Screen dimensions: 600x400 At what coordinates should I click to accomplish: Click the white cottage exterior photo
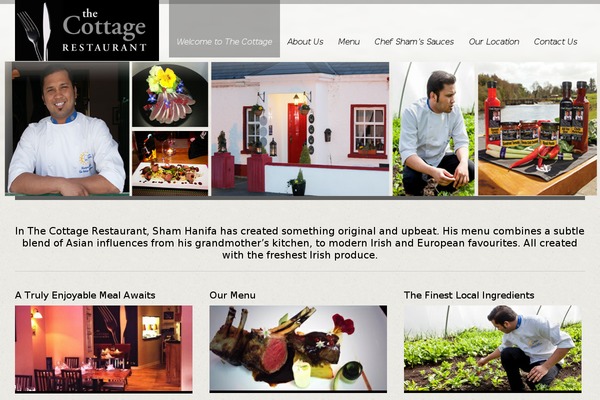click(x=300, y=129)
